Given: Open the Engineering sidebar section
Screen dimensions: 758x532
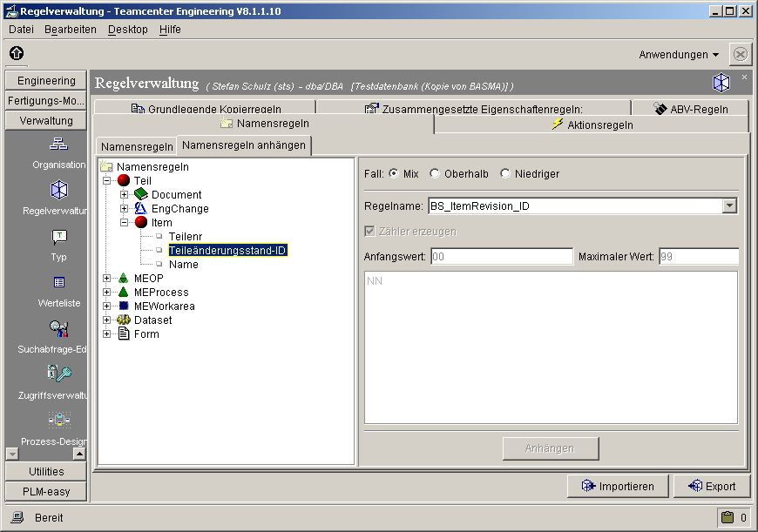Looking at the screenshot, I should coord(46,81).
